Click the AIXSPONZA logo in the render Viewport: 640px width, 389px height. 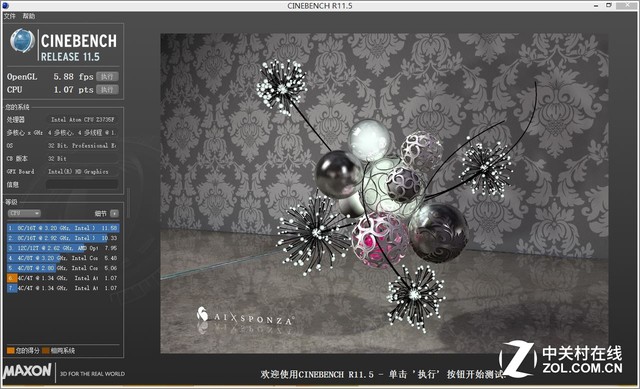point(244,316)
